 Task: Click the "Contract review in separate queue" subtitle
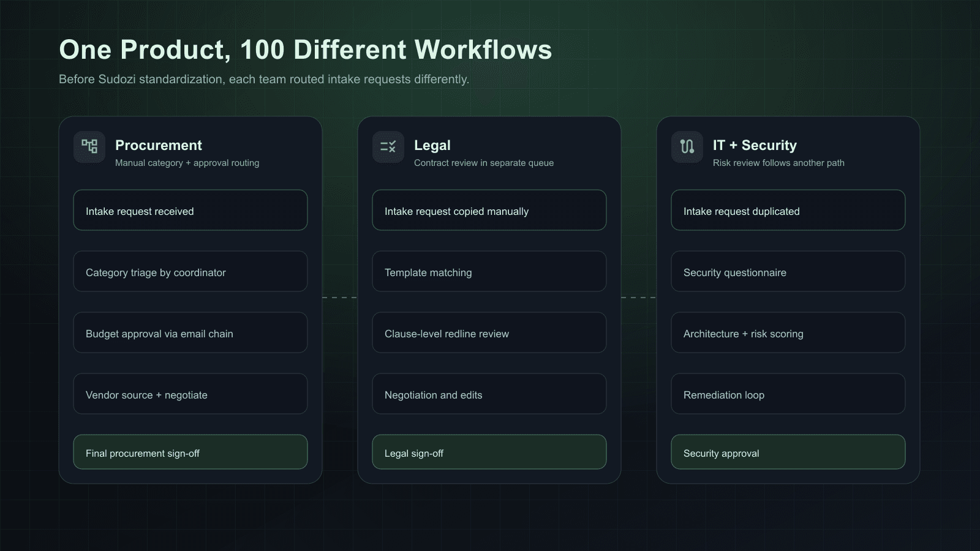tap(484, 163)
